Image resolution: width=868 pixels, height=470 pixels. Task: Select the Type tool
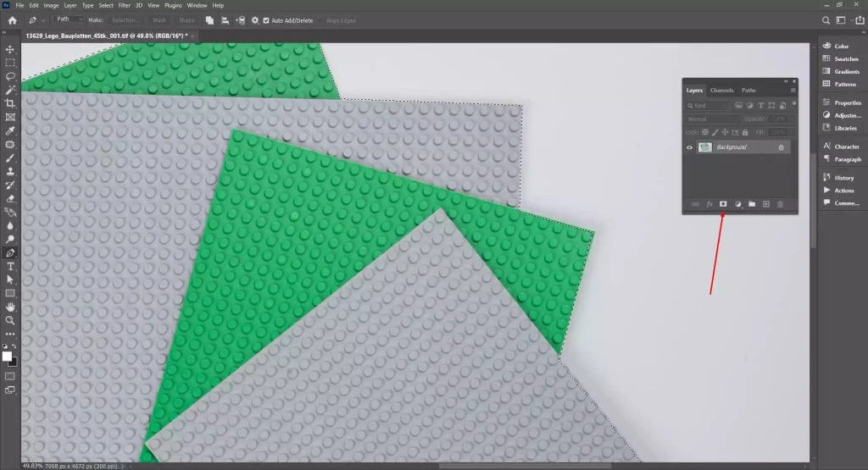[10, 266]
